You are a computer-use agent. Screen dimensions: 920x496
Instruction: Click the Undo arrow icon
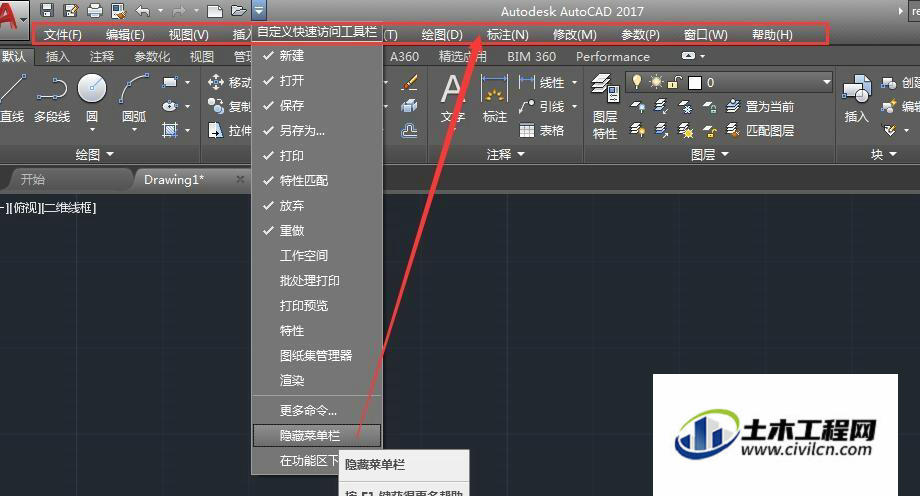[x=143, y=10]
